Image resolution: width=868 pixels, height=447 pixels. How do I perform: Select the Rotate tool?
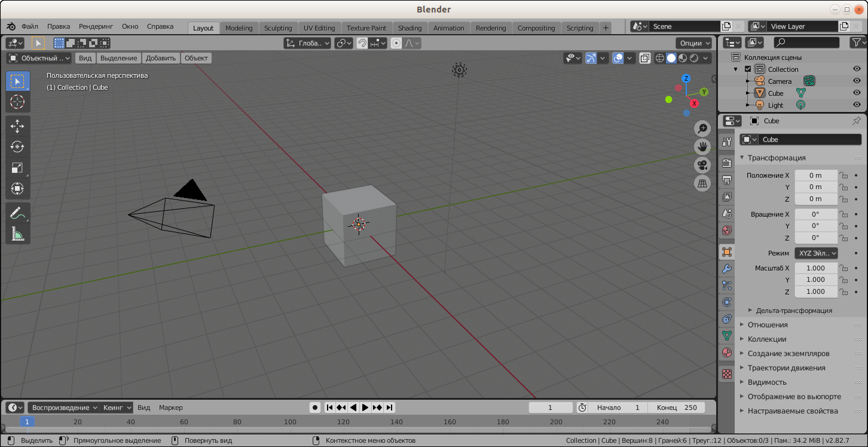(17, 147)
